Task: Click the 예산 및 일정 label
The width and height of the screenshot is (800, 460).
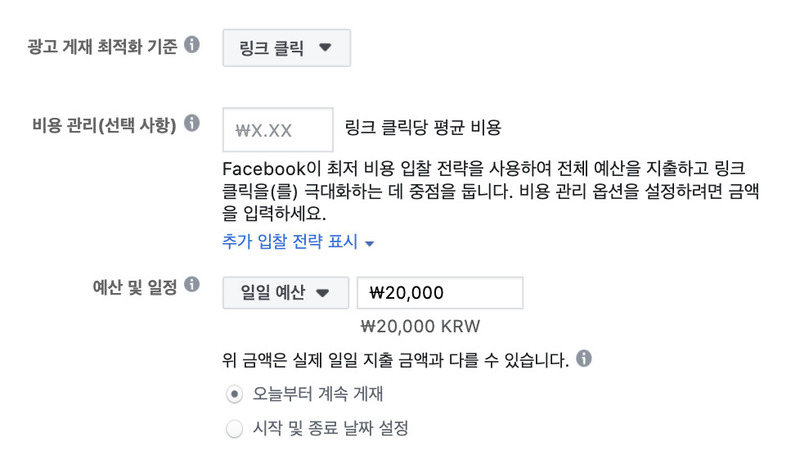Action: pos(135,287)
